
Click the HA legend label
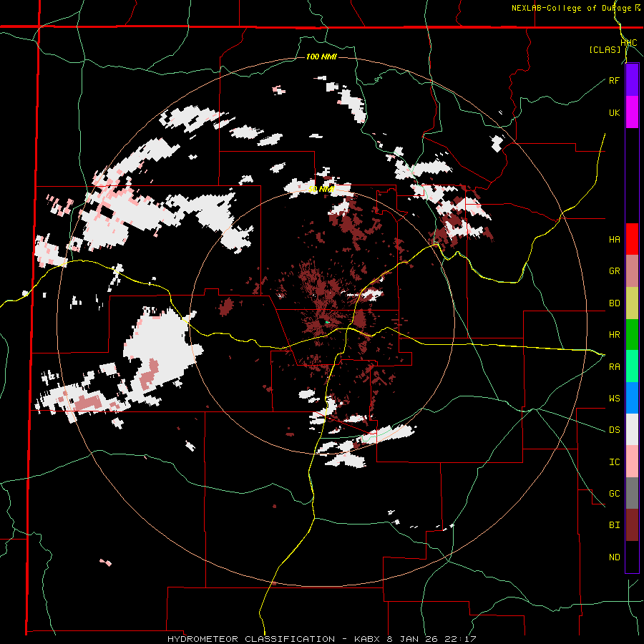(614, 240)
